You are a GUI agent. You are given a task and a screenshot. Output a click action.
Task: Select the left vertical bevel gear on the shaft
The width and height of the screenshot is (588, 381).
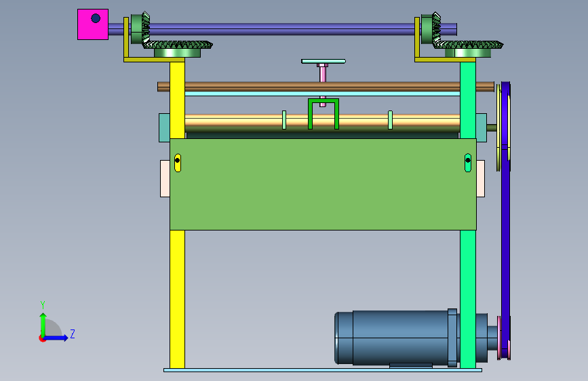click(140, 28)
